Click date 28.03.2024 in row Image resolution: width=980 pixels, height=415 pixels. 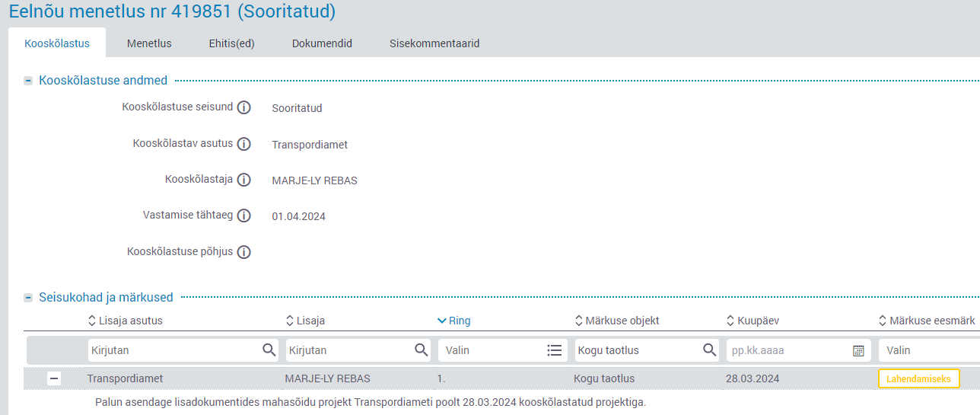pyautogui.click(x=753, y=378)
